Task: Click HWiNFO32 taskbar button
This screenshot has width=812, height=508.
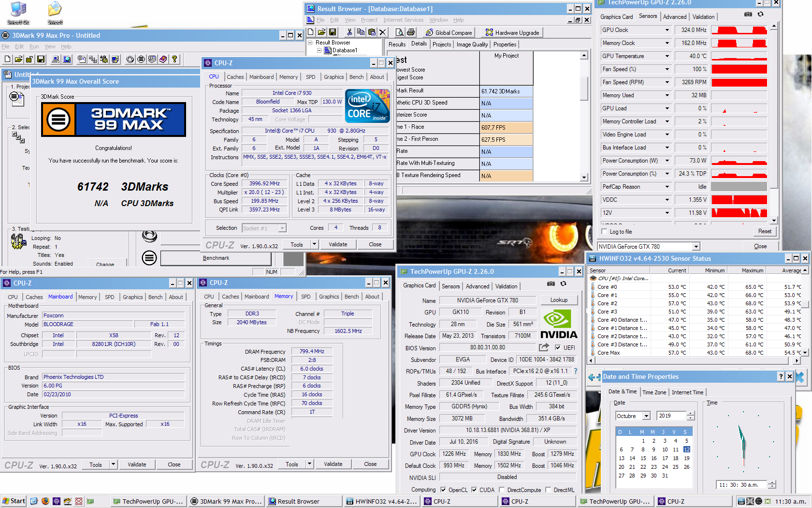Action: [382, 501]
